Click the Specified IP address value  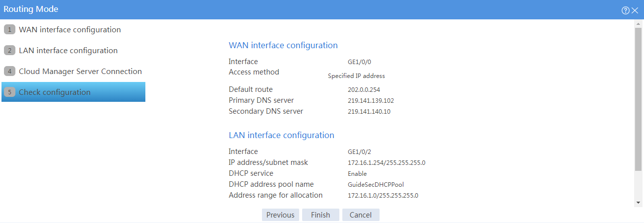[356, 76]
